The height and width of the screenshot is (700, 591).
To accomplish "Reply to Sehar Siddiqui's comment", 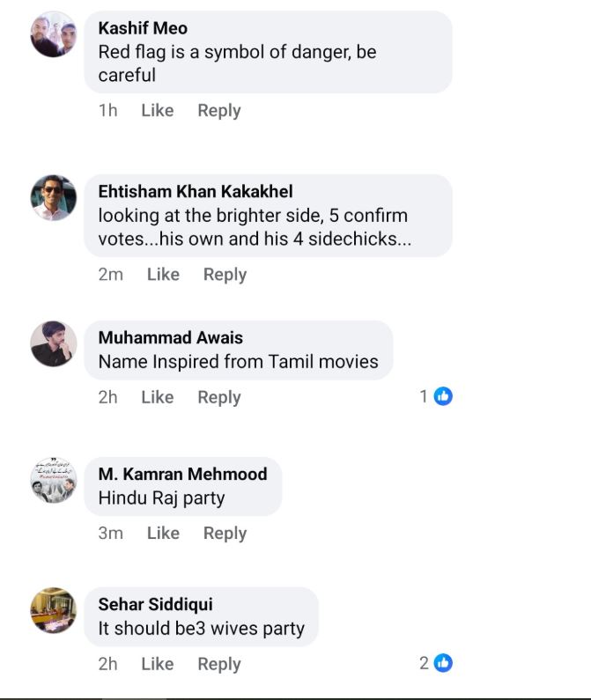I will point(219,664).
